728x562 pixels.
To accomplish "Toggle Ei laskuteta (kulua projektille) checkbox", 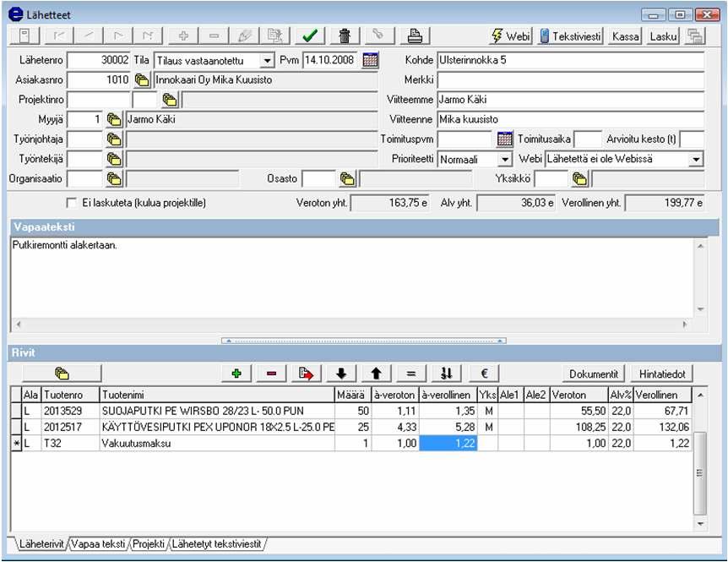I will coord(72,203).
